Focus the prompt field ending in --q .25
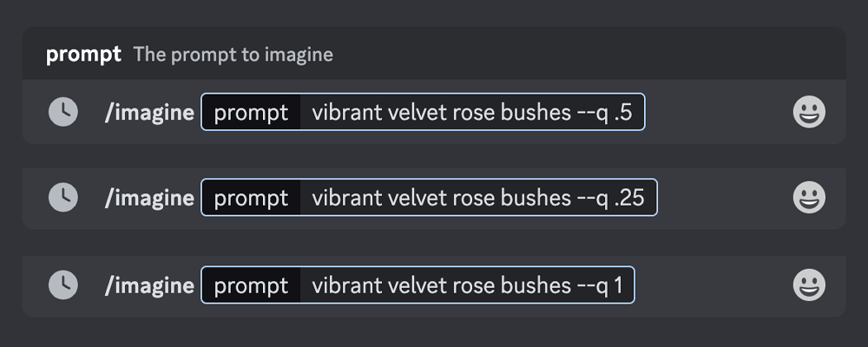This screenshot has height=347, width=868. point(429,198)
